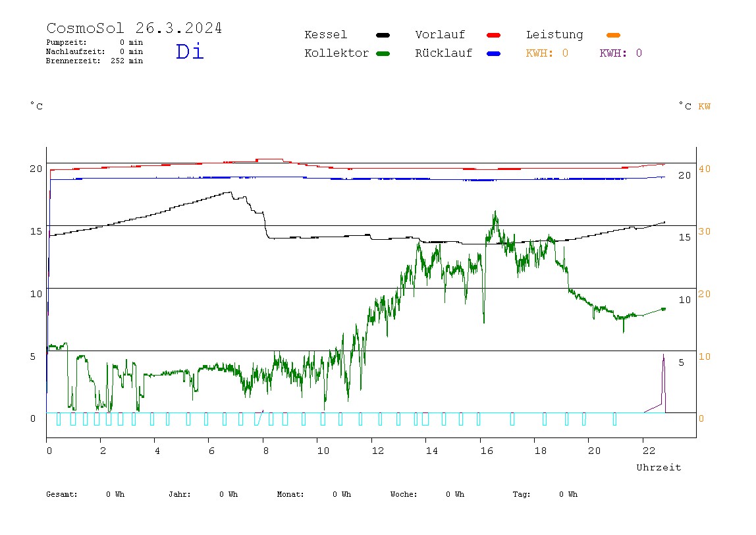Click the 'Rücklauf' legend label
Image resolution: width=756 pixels, height=535 pixels.
coord(444,53)
